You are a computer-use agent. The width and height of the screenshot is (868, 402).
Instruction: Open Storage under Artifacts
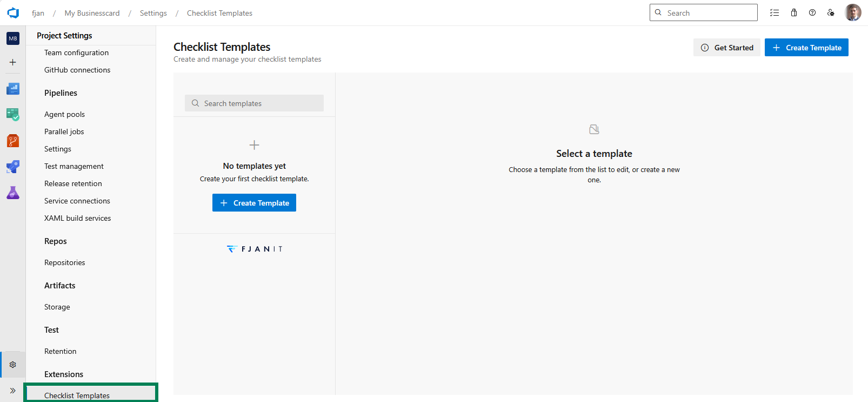(57, 307)
